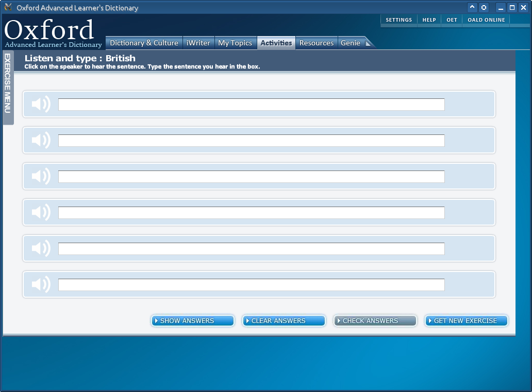This screenshot has width=532, height=392.
Task: Open the Dictionary & Culture tab
Action: (x=144, y=43)
